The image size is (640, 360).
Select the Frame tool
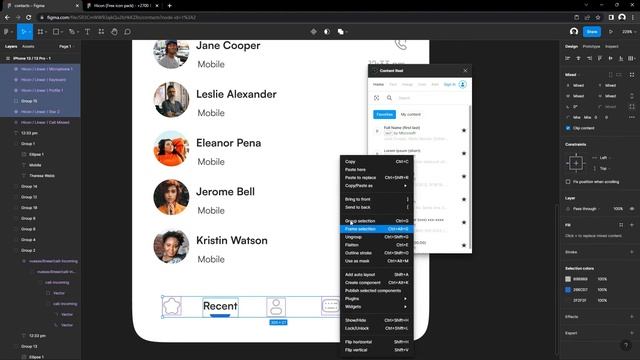[x=40, y=32]
